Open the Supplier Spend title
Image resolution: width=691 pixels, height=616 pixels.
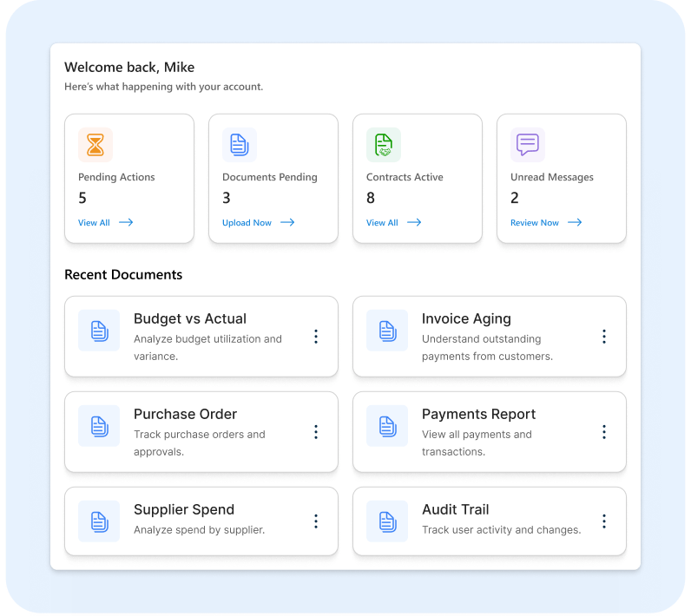(x=184, y=510)
